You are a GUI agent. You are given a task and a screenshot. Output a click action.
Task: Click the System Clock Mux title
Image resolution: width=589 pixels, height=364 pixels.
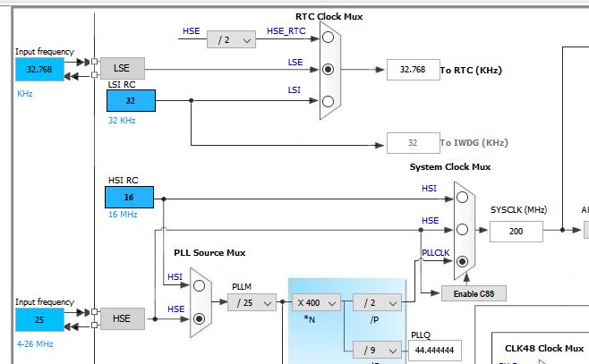(x=450, y=167)
